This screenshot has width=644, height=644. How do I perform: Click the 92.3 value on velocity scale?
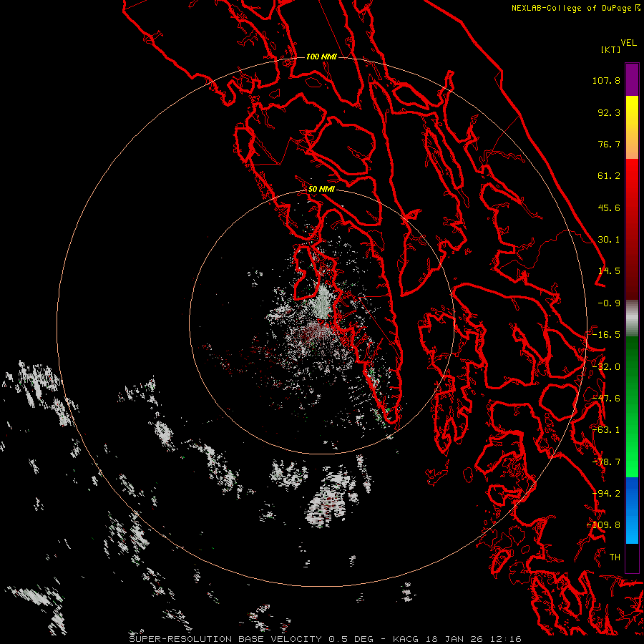pyautogui.click(x=609, y=112)
